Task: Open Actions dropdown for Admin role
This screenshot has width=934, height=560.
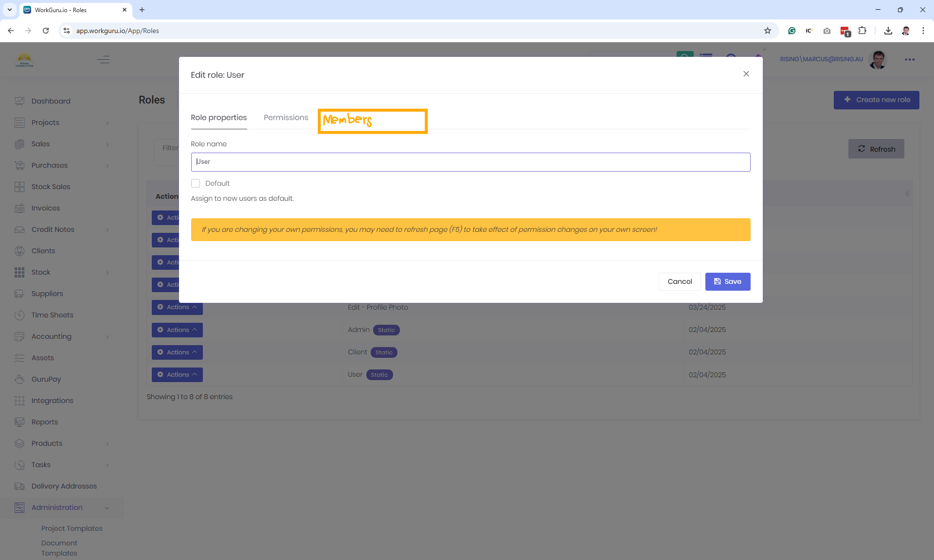Action: tap(177, 330)
